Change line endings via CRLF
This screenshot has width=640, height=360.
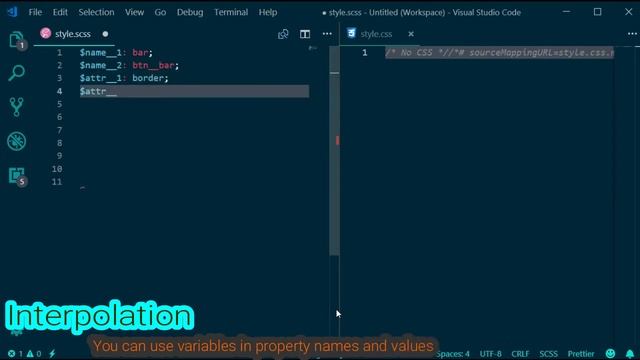pyautogui.click(x=520, y=354)
